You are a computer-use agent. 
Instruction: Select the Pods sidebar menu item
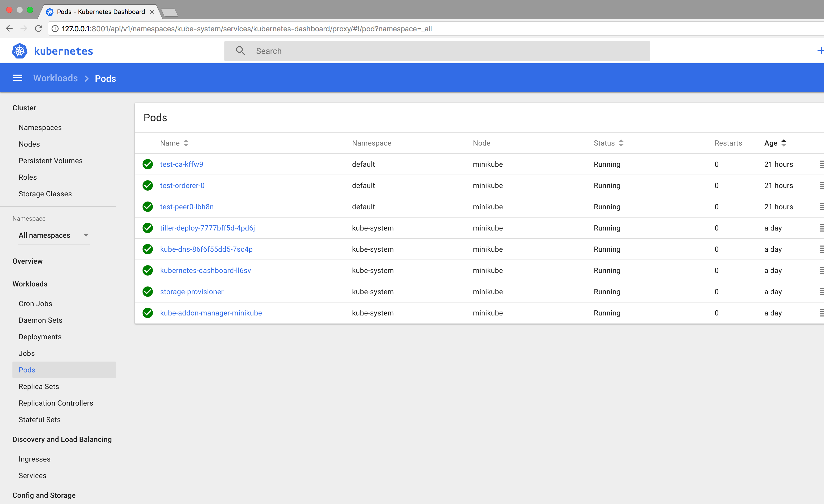point(27,369)
